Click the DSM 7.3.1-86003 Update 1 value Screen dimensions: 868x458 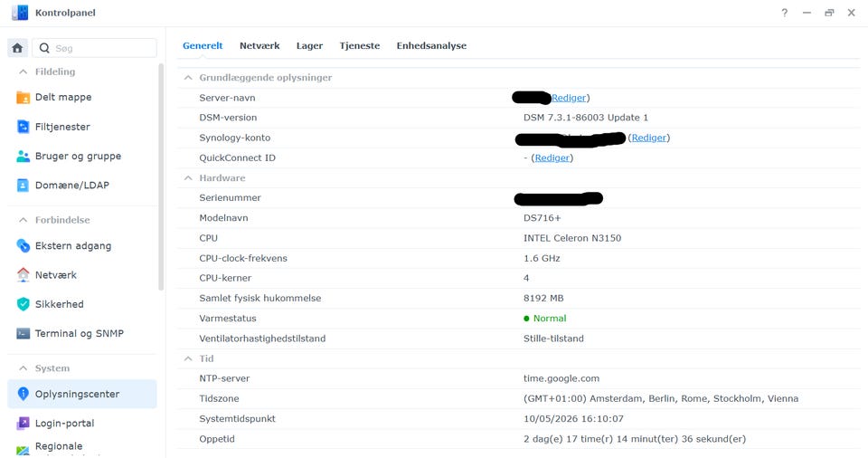click(x=586, y=118)
